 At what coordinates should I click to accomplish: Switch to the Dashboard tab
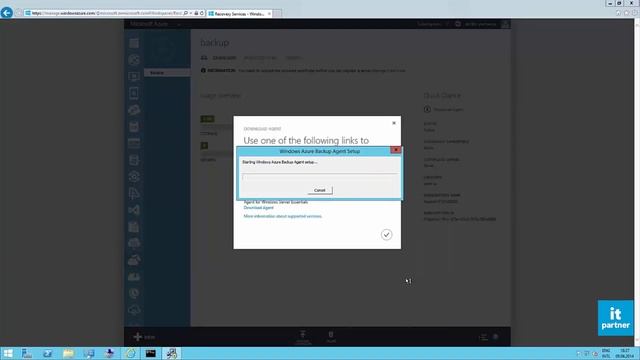pyautogui.click(x=224, y=58)
